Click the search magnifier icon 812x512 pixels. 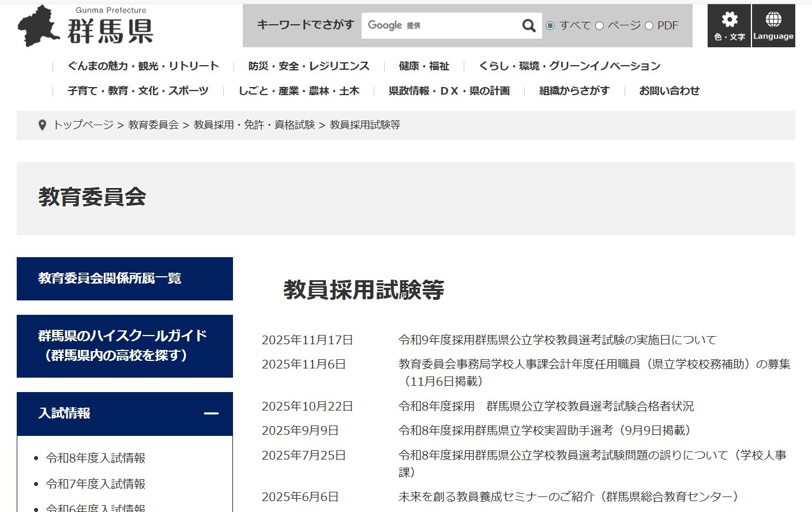pyautogui.click(x=528, y=25)
